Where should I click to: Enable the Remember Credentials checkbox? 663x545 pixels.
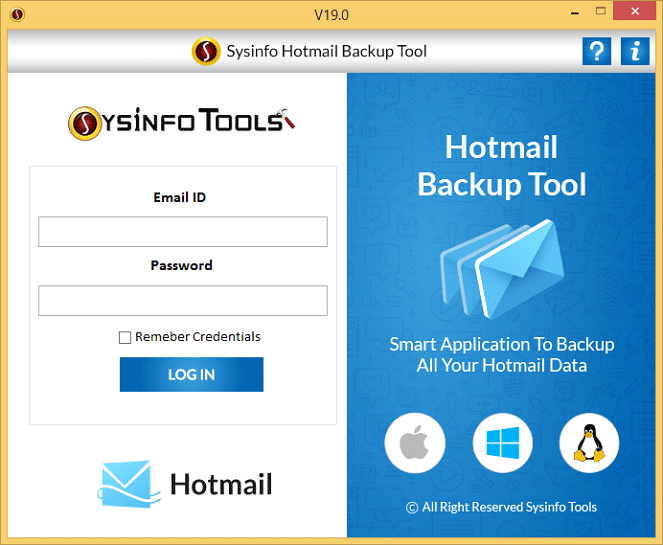click(x=125, y=337)
